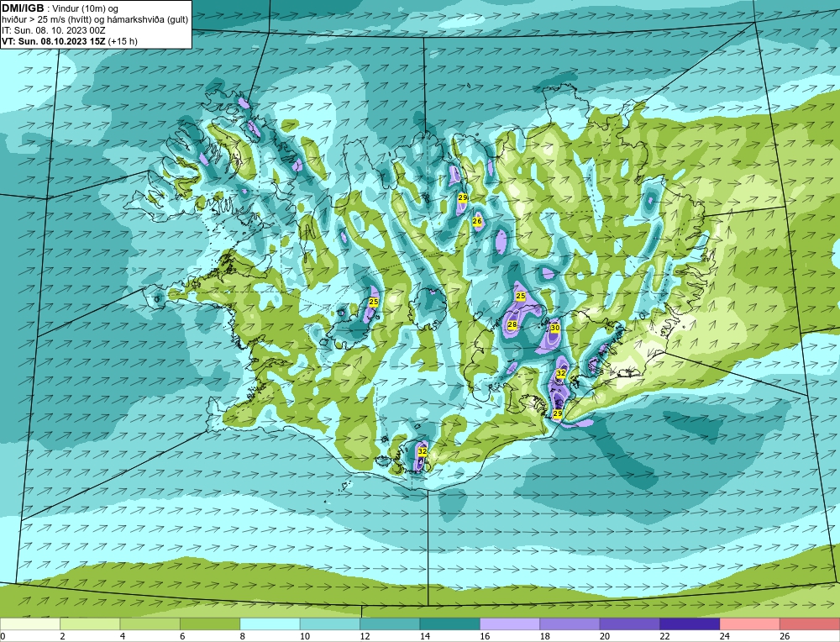Click the legend scale number 18
Viewport: 840px width, 642px height.
(x=545, y=637)
